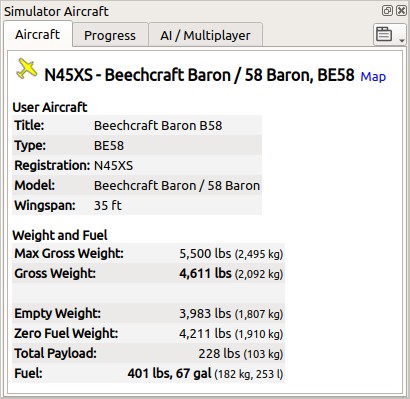Click the BE58 type value
Viewport: 410px width, 399px height.
109,146
